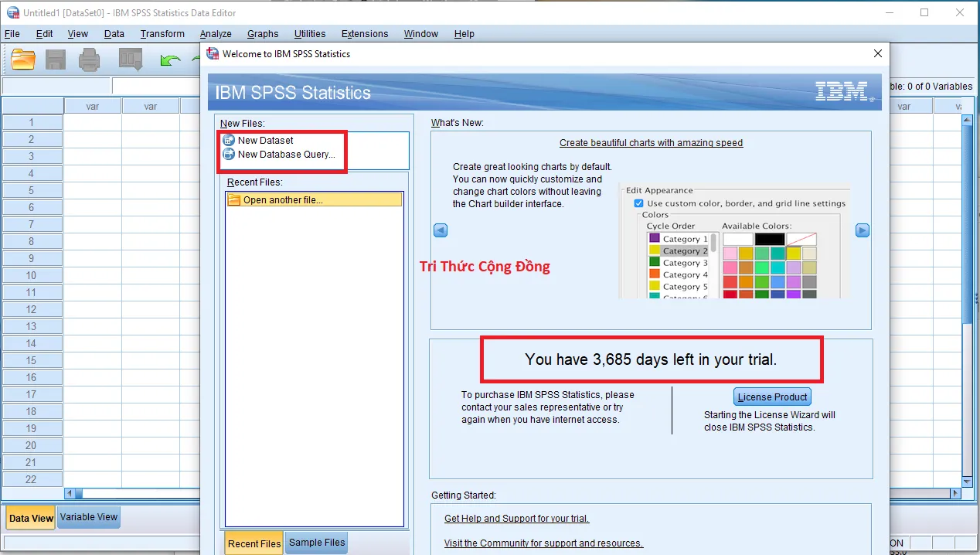Click the Open data document folder icon
The width and height of the screenshot is (980, 555).
click(x=23, y=60)
